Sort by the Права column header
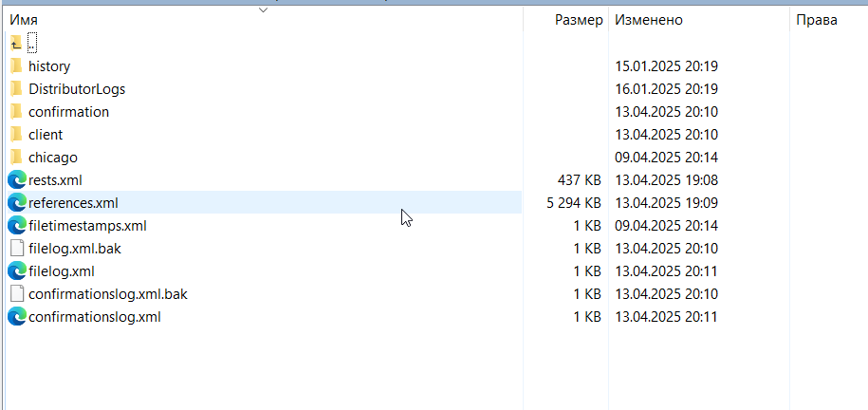The width and height of the screenshot is (868, 410). pos(817,20)
